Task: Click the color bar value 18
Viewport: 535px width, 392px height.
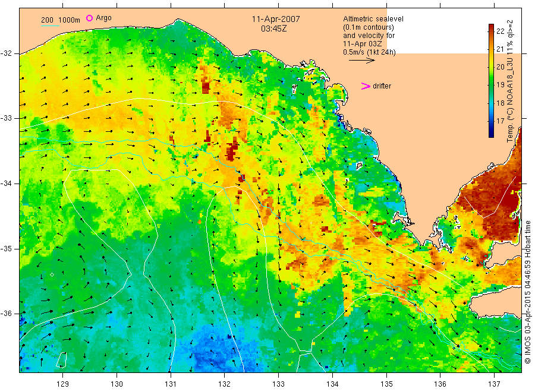Action: coord(500,103)
